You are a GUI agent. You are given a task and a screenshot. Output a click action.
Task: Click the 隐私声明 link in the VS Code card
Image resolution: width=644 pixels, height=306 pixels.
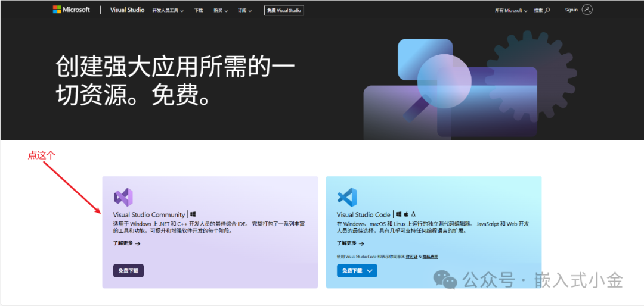click(430, 257)
